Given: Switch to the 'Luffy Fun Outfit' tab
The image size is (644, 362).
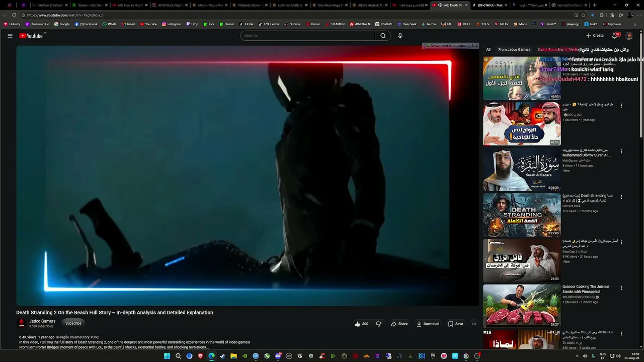Looking at the screenshot, I should tap(290, 5).
